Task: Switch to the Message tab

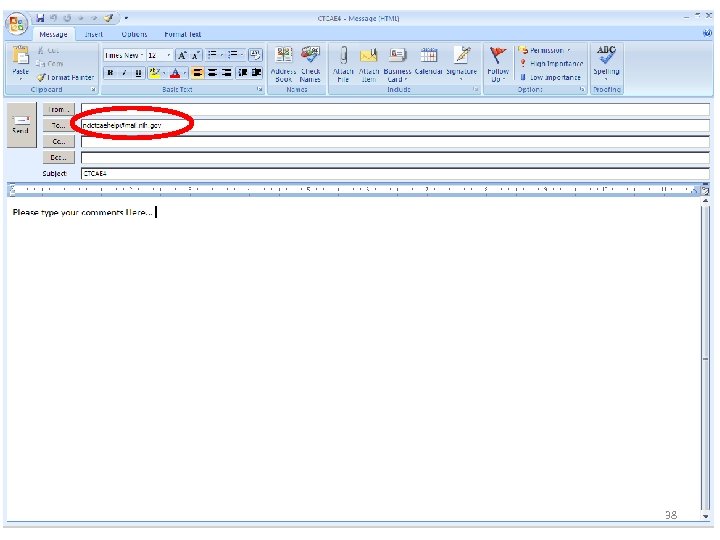Action: click(x=53, y=34)
